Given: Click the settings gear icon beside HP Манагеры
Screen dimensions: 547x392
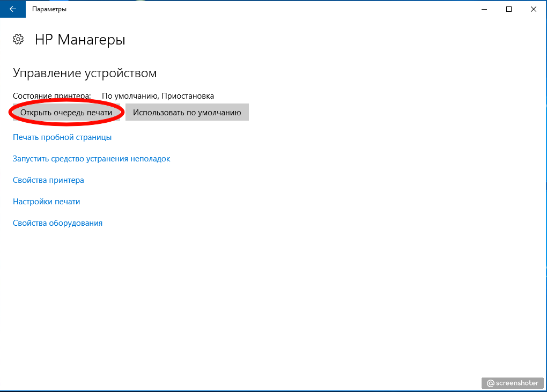Looking at the screenshot, I should point(18,39).
